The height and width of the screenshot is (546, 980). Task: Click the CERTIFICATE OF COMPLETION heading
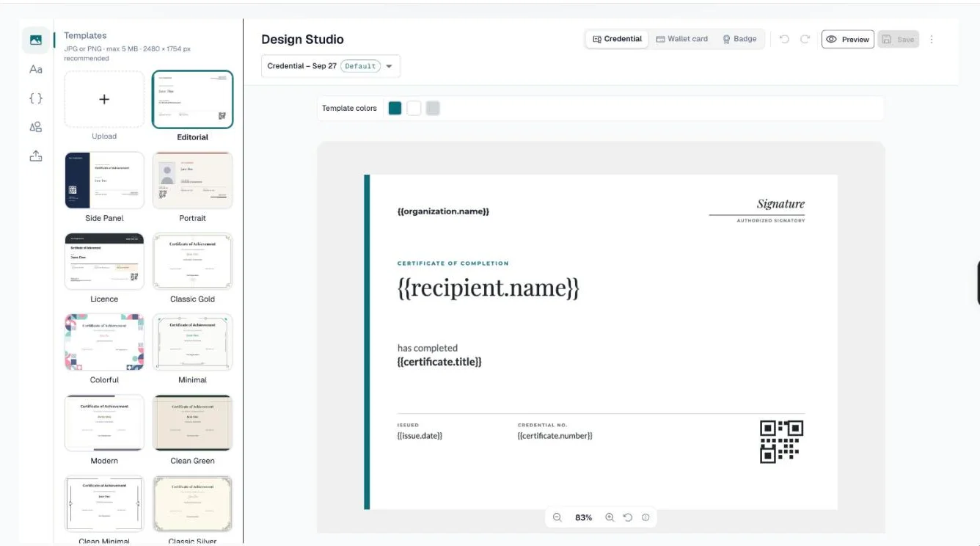coord(453,263)
